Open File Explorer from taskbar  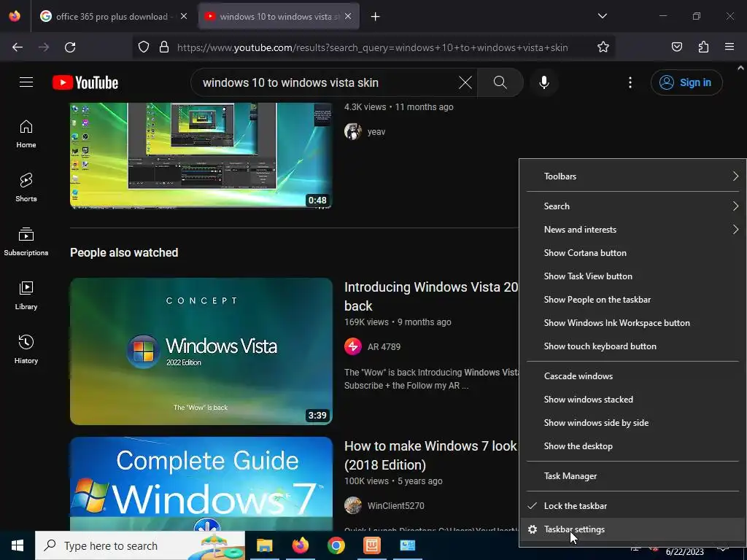tap(264, 545)
